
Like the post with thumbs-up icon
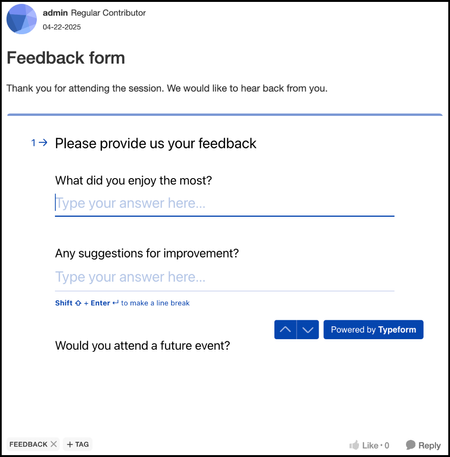pyautogui.click(x=354, y=445)
